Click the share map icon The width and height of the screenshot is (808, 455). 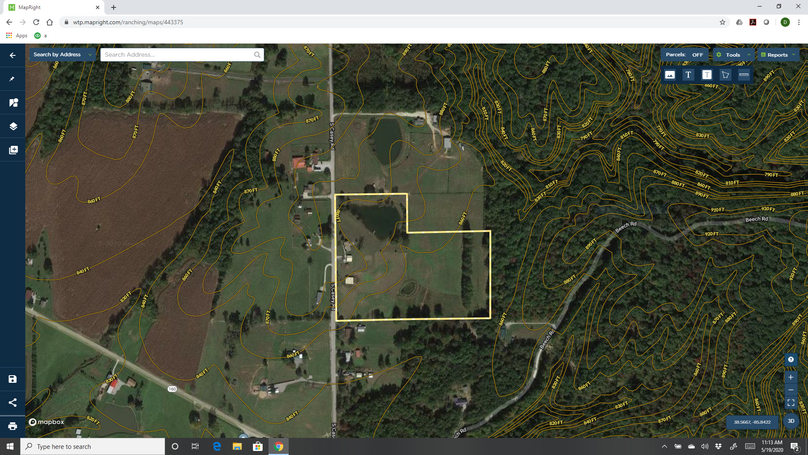click(x=13, y=403)
